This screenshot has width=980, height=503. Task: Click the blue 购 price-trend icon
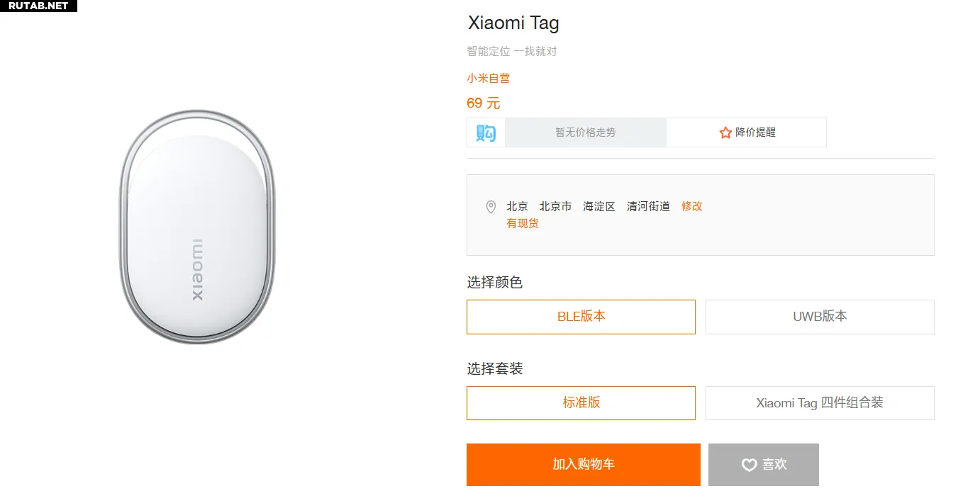(x=486, y=132)
